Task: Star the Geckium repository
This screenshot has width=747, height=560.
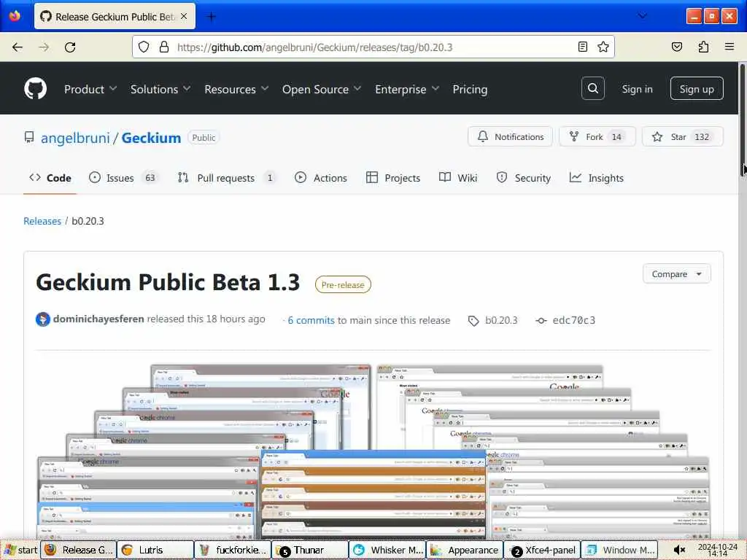Action: click(x=683, y=136)
